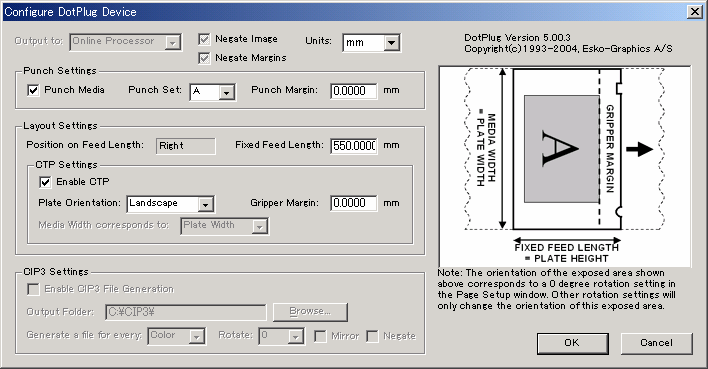This screenshot has width=708, height=369.
Task: Click the Gripper Margin input field
Action: [x=354, y=203]
